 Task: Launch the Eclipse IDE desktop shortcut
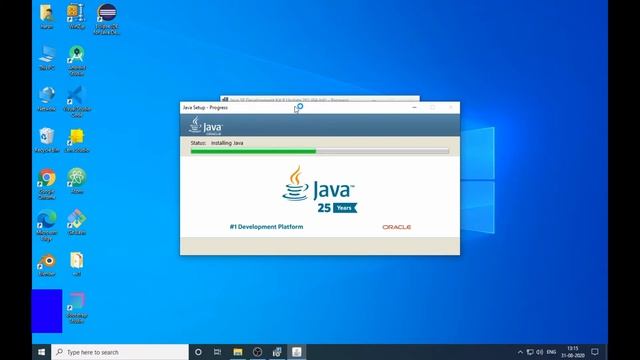point(107,19)
